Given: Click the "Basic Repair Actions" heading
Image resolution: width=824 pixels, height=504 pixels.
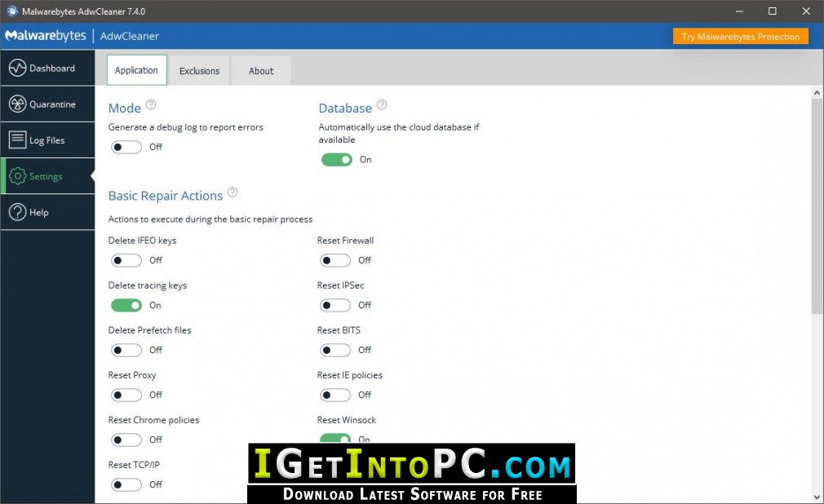Looking at the screenshot, I should click(166, 196).
